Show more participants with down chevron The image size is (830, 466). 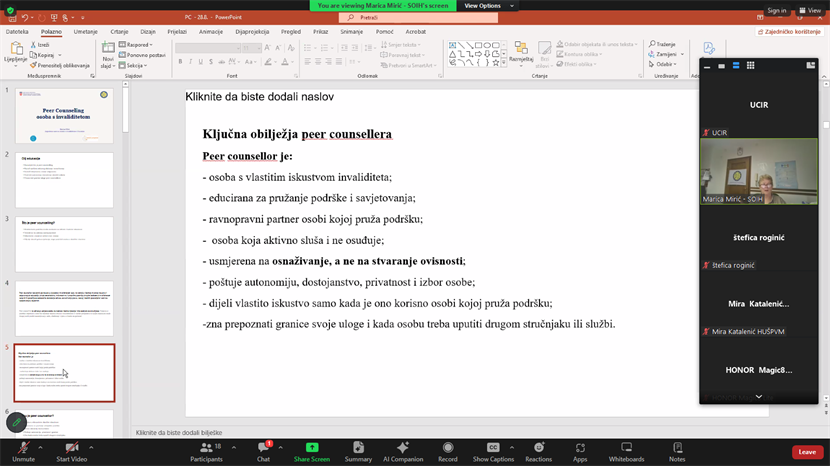[759, 397]
